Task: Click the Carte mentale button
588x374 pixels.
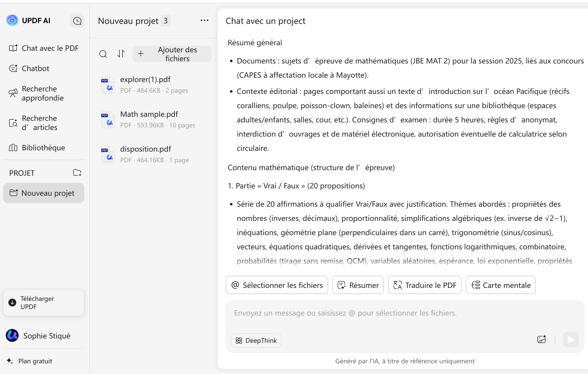Action: pyautogui.click(x=501, y=285)
